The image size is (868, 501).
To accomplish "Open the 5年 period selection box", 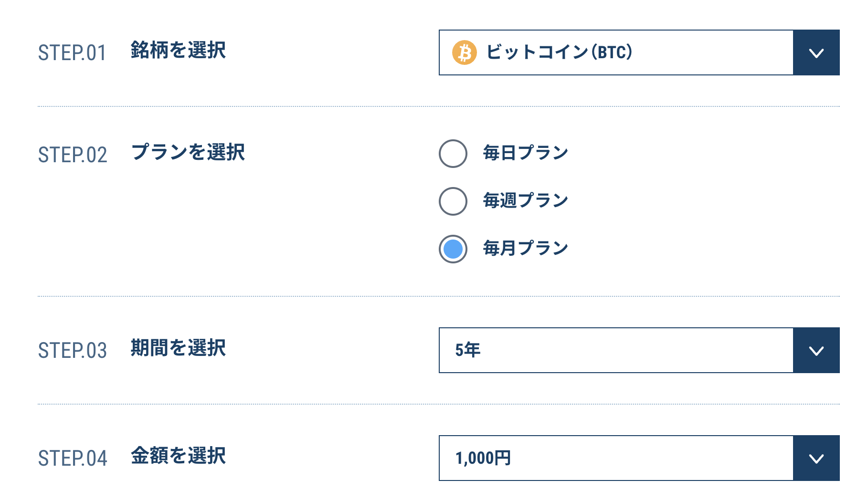I will 616,350.
